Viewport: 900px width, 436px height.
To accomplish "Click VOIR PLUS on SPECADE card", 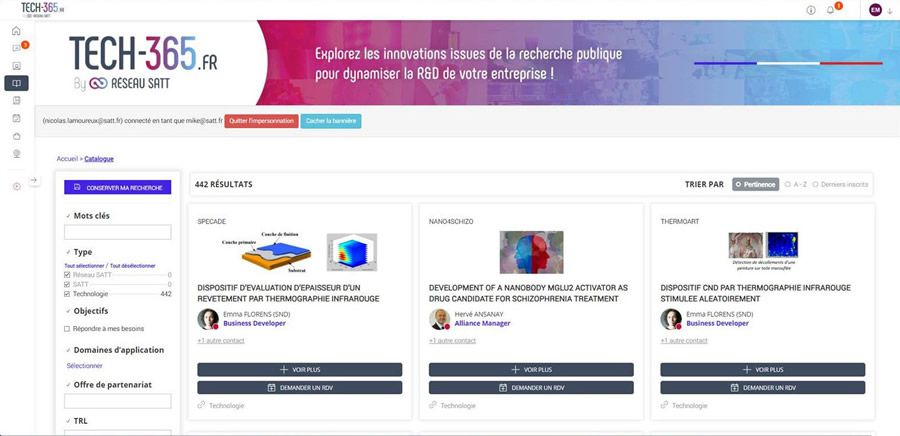I will pos(300,369).
